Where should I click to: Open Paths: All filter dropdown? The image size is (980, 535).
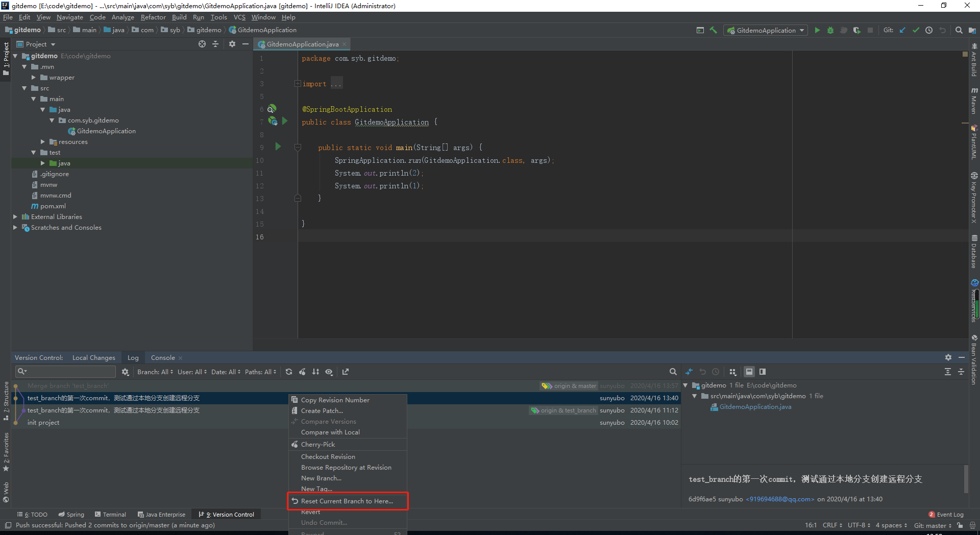(260, 372)
